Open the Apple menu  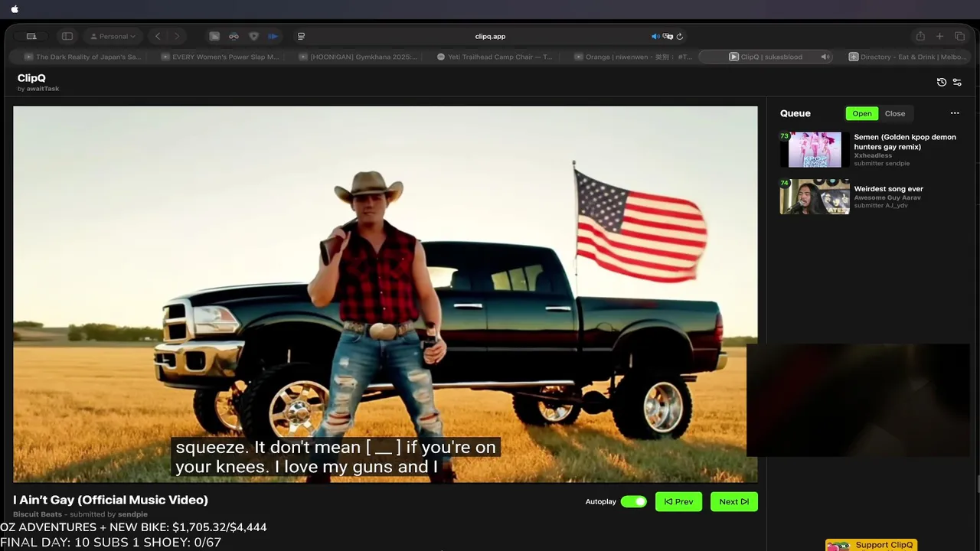tap(15, 9)
